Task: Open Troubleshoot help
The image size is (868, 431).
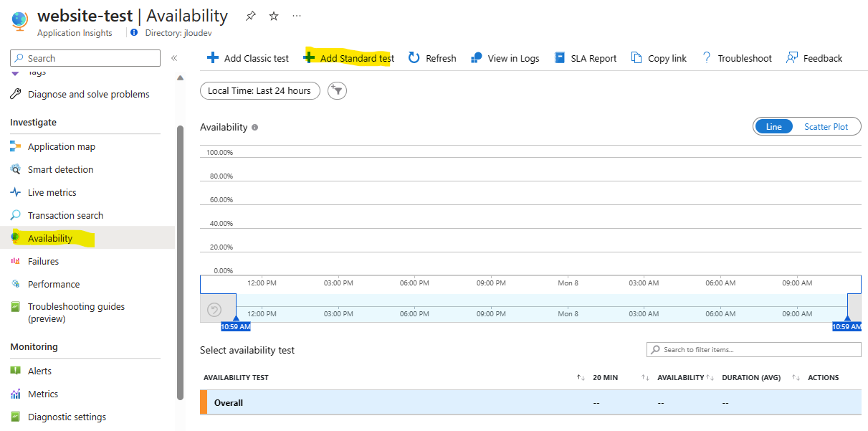Action: [x=736, y=58]
